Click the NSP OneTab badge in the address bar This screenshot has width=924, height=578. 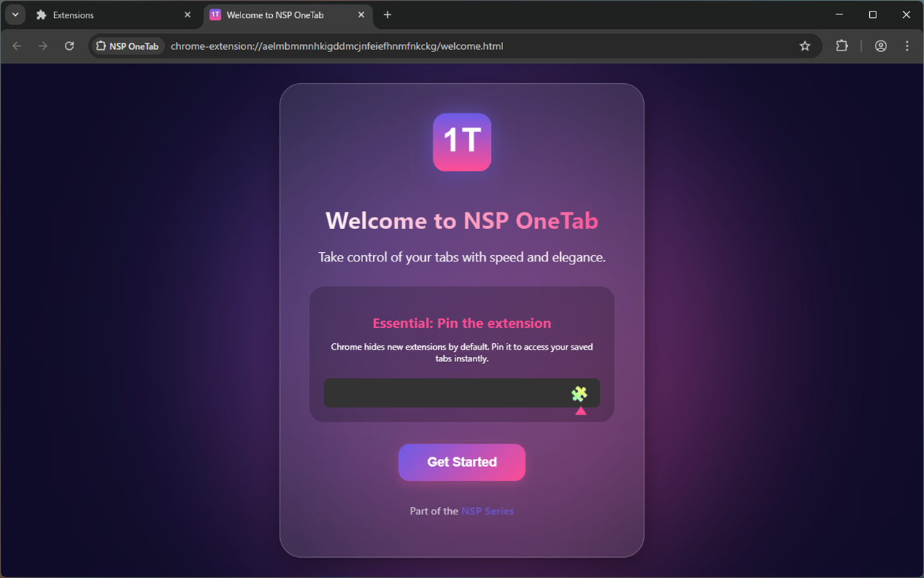point(127,46)
